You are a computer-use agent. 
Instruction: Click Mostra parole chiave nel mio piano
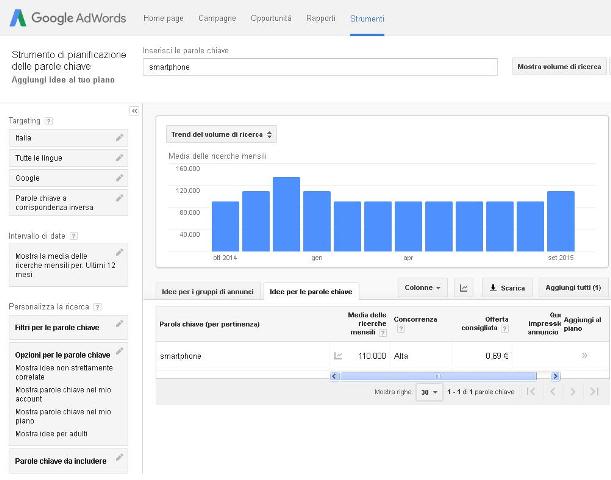63,416
